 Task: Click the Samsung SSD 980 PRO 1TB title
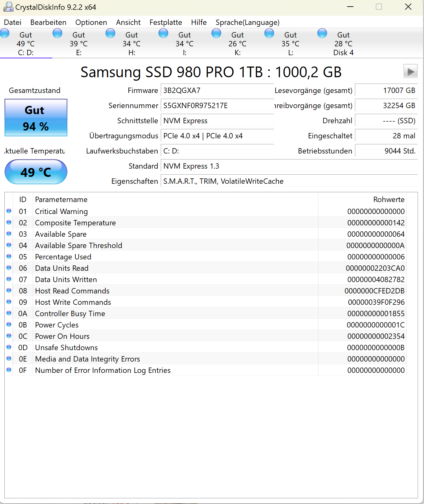211,72
